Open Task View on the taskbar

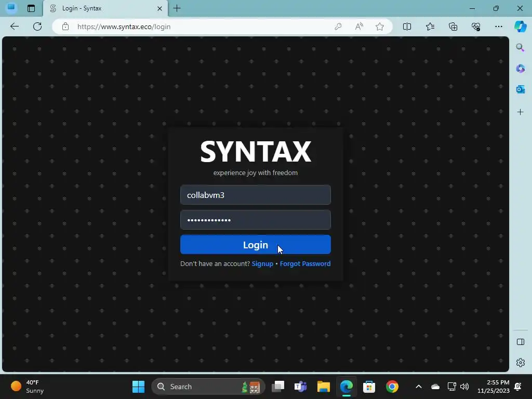[278, 387]
